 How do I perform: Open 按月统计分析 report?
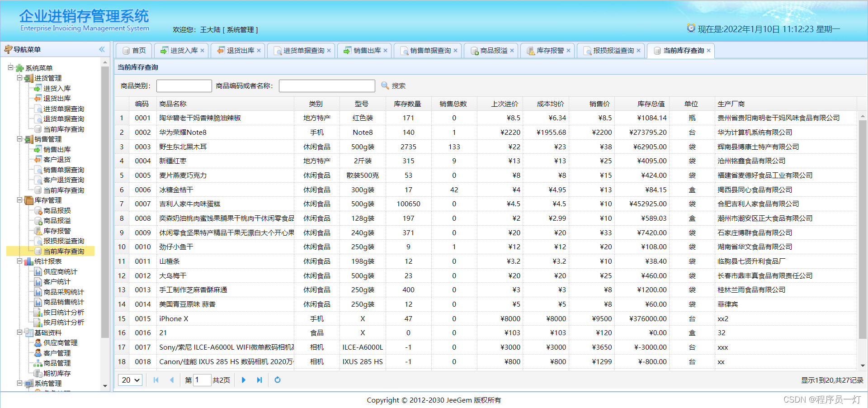tap(64, 322)
